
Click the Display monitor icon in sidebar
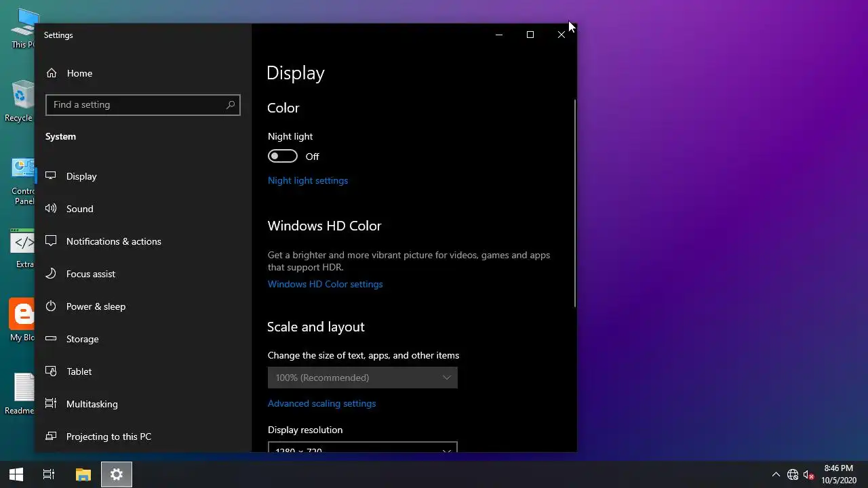coord(51,176)
